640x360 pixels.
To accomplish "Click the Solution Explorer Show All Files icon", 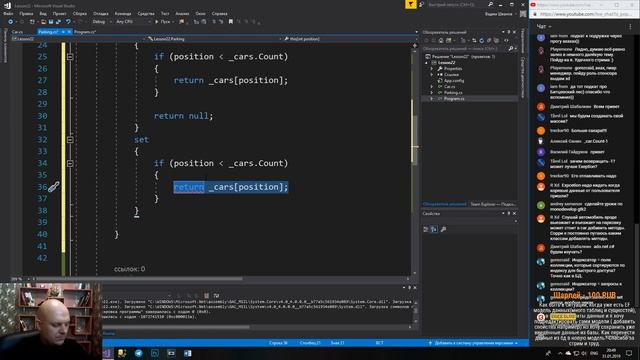I will click(x=496, y=40).
